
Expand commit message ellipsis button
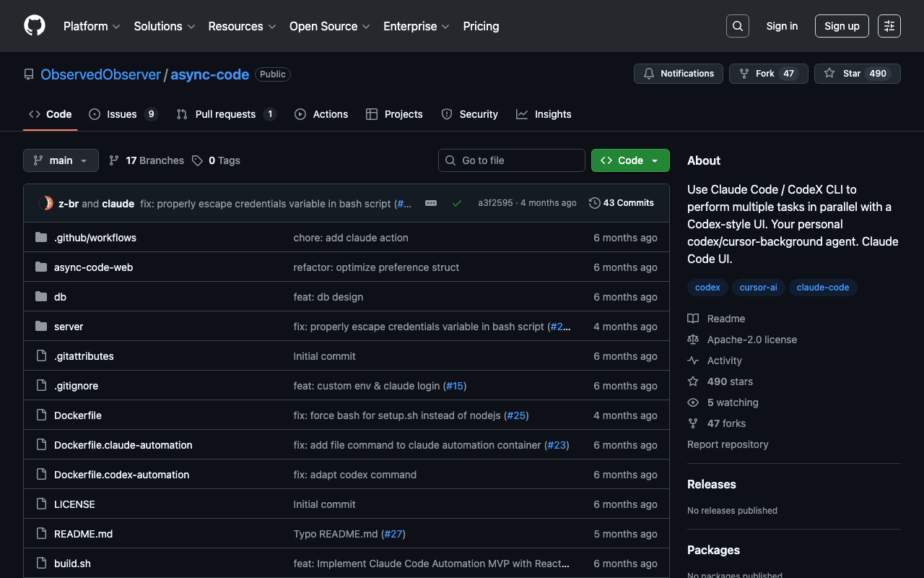point(431,204)
